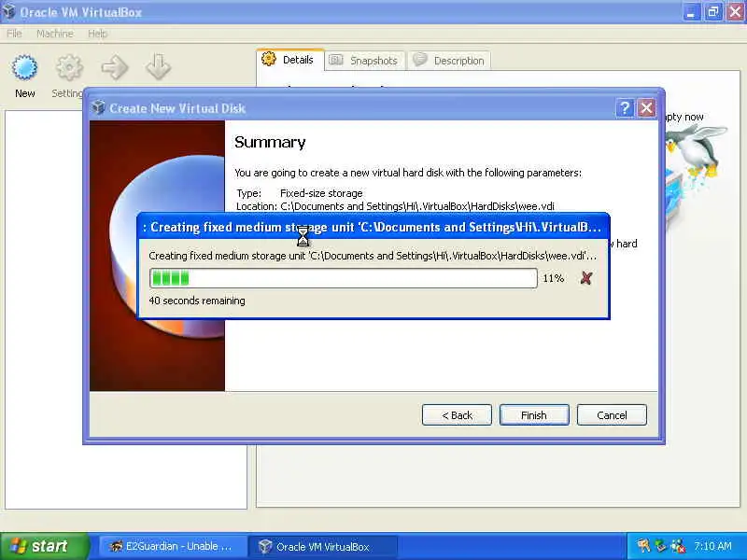Screen dimensions: 747x560
Task: Click Oracle VM VirtualBox taskbar button
Action: [323, 546]
